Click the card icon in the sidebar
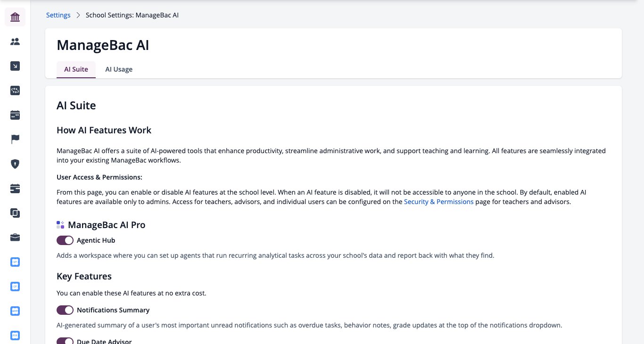The height and width of the screenshot is (344, 644). tap(15, 188)
